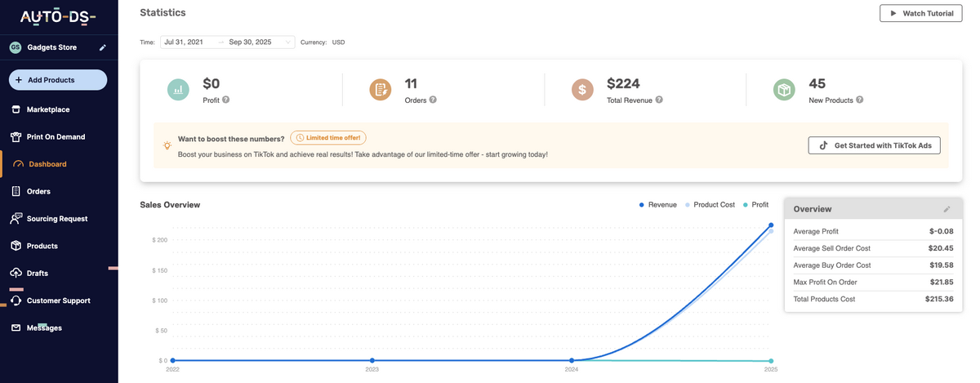The width and height of the screenshot is (980, 383).
Task: Click the Profit bar chart icon
Action: click(179, 90)
